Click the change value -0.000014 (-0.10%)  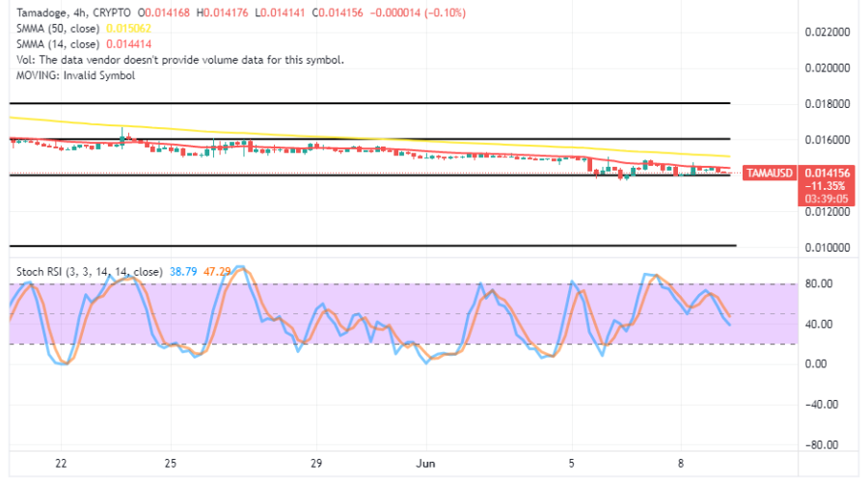point(418,13)
